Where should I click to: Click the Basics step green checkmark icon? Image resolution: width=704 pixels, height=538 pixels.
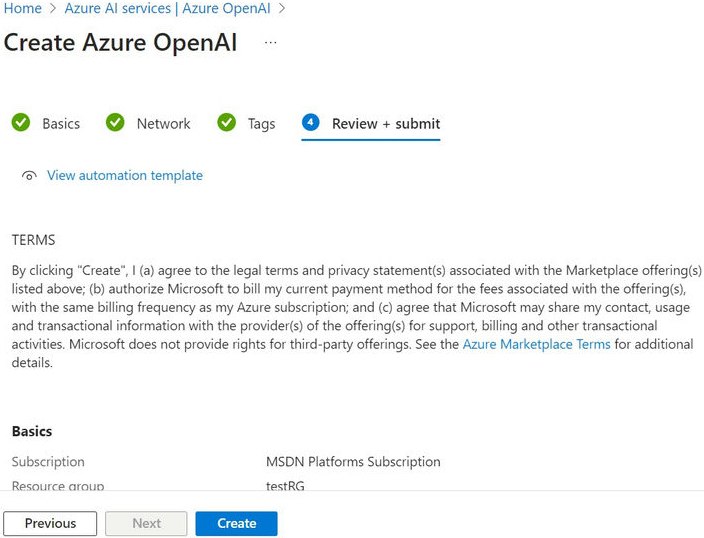[21, 123]
